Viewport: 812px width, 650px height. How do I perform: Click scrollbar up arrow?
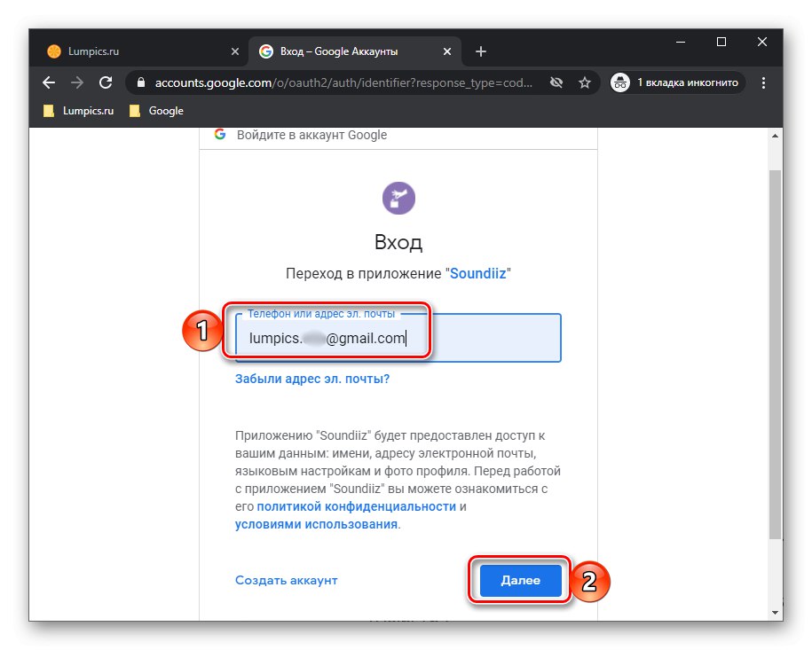[x=775, y=136]
